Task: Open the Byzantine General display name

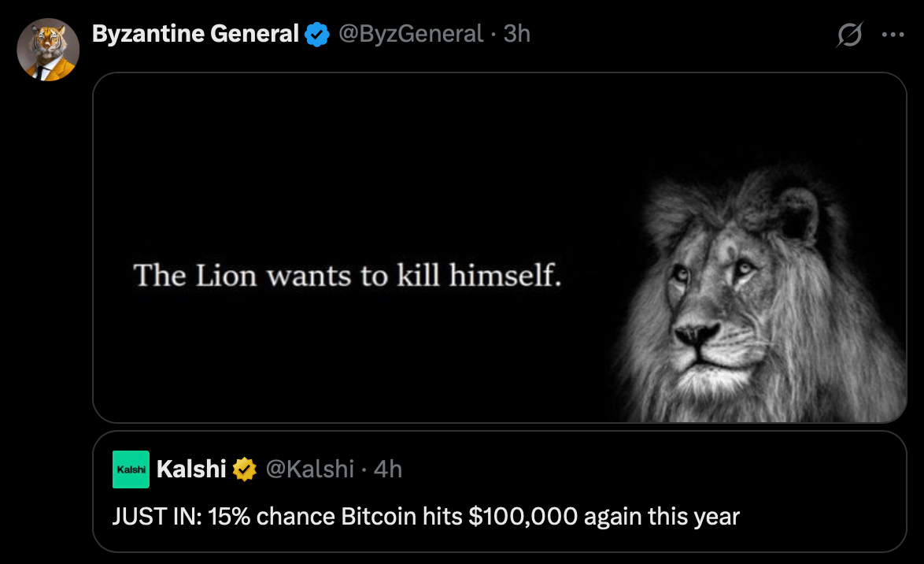Action: (x=195, y=34)
